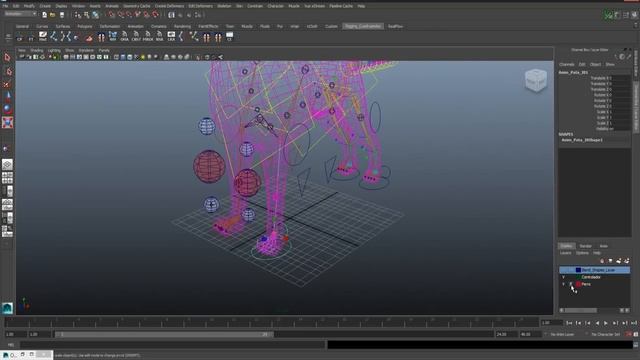This screenshot has width=640, height=360.
Task: Click the play backwards button
Action: [x=597, y=323]
